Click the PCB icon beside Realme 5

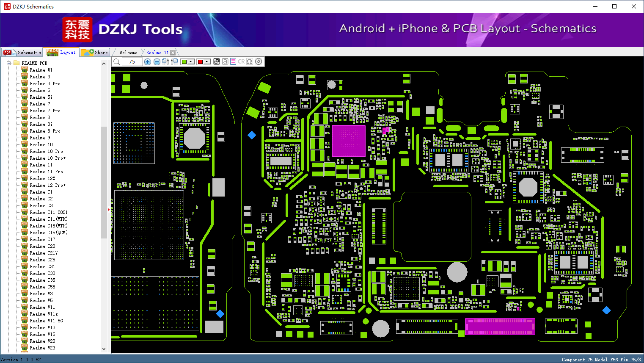click(25, 90)
